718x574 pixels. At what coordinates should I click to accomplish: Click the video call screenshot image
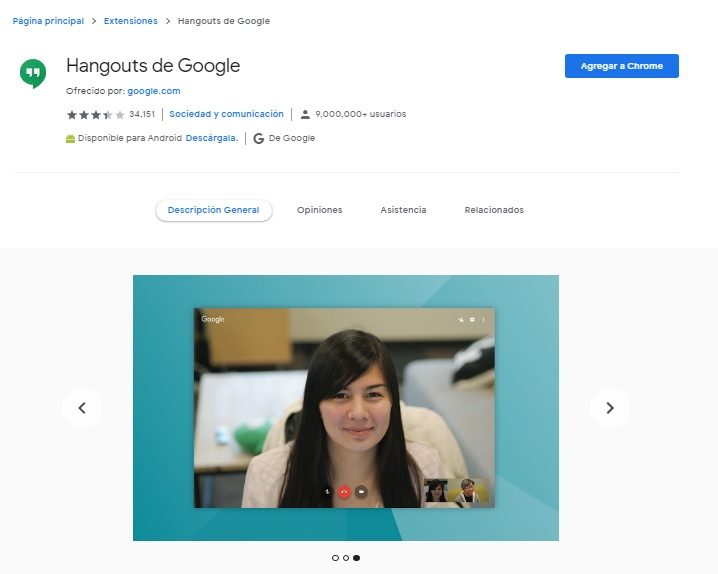pos(346,408)
